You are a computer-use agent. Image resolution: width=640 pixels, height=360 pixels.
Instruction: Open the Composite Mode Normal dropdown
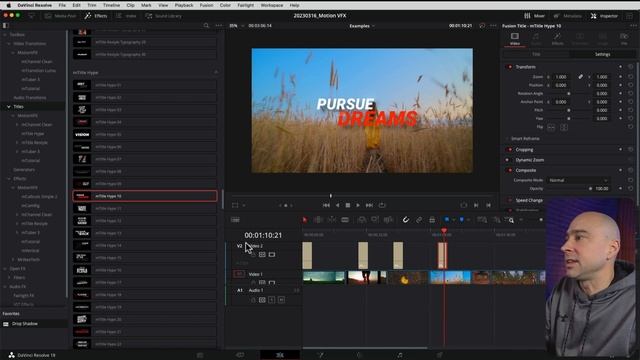578,180
